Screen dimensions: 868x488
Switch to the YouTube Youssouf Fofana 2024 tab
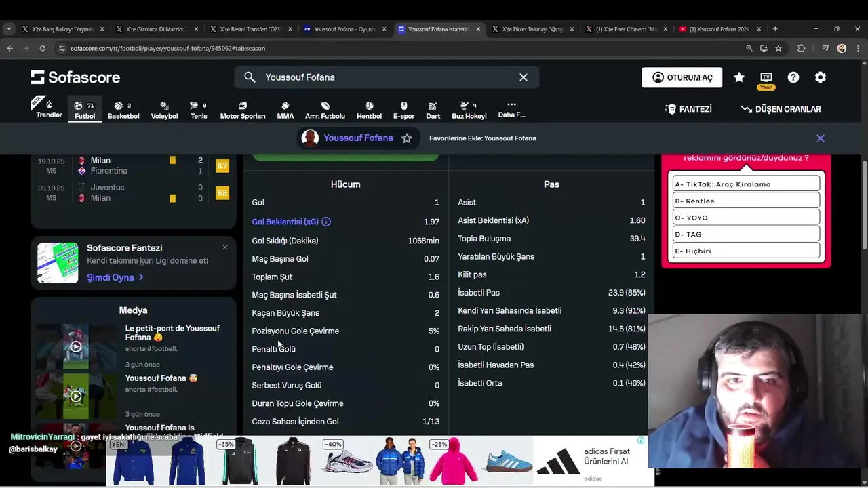(720, 29)
